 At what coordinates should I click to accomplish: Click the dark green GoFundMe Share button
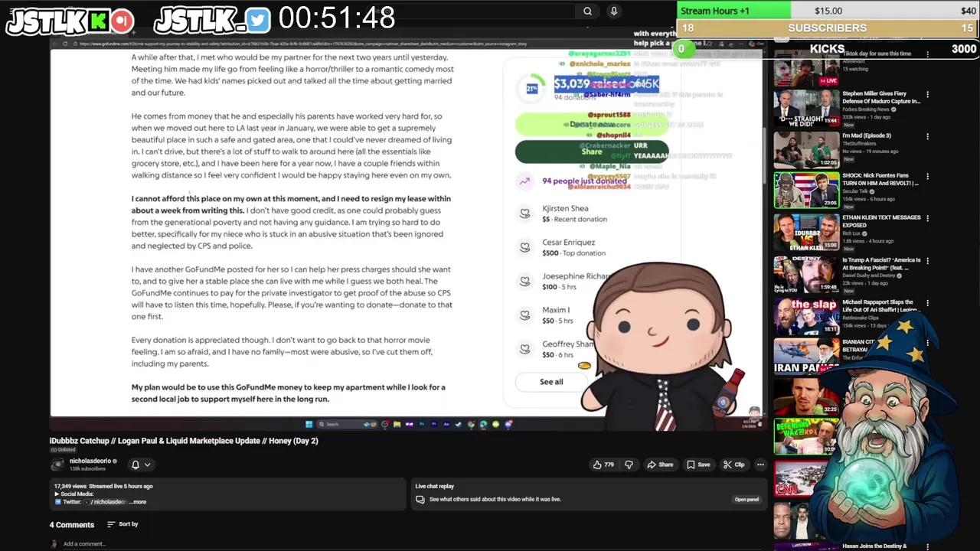point(592,152)
